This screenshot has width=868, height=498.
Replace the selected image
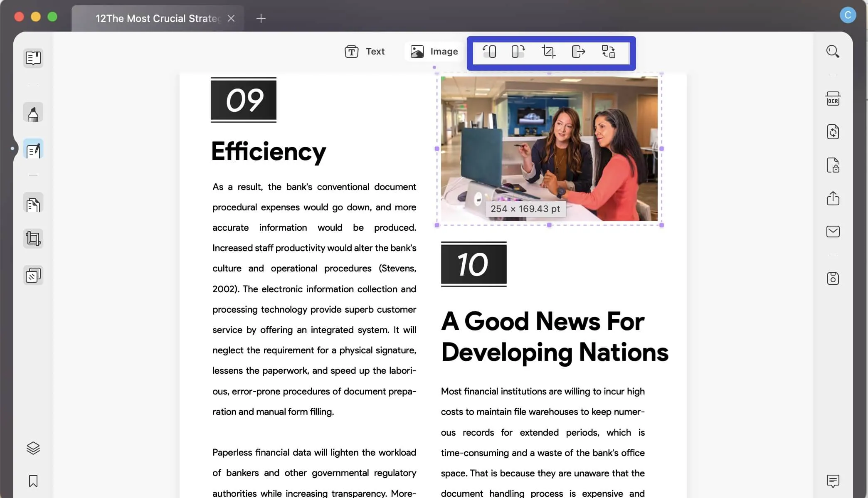coord(609,52)
